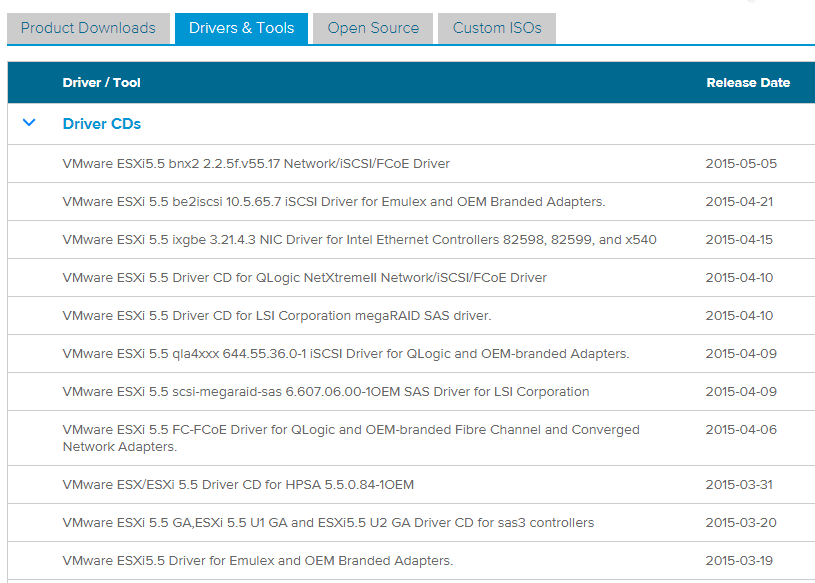Click release date 2015-04-21
Viewport: 815px width, 583px height.
tap(739, 202)
